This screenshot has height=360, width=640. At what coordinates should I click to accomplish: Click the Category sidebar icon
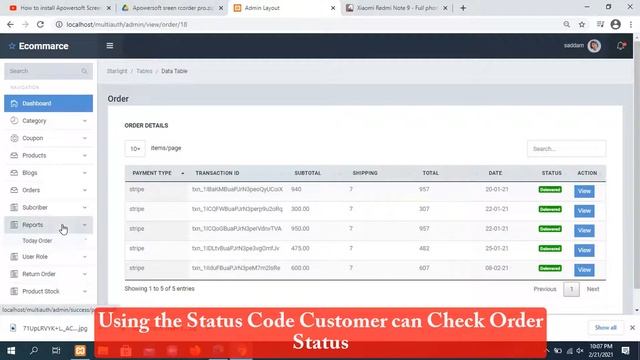[14, 120]
